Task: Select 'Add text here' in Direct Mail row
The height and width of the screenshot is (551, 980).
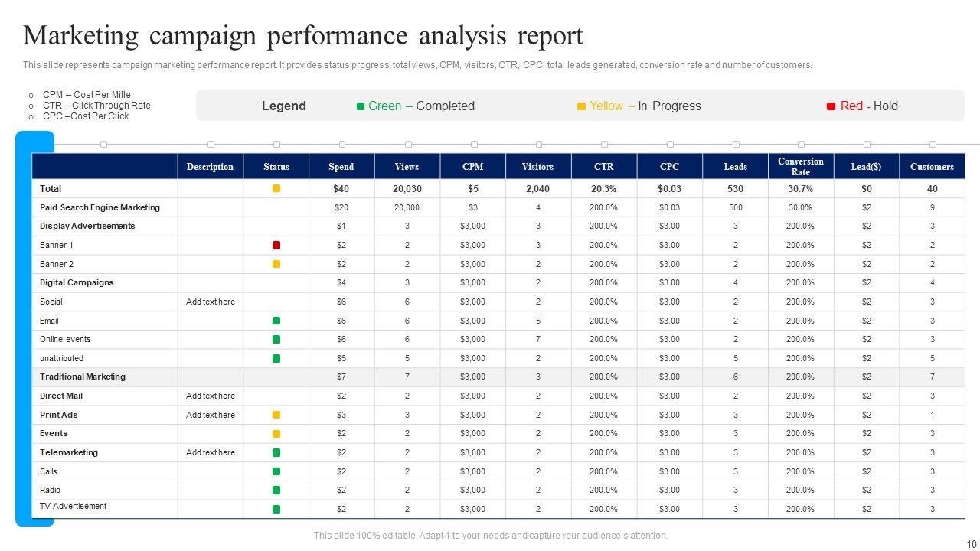Action: tap(211, 396)
